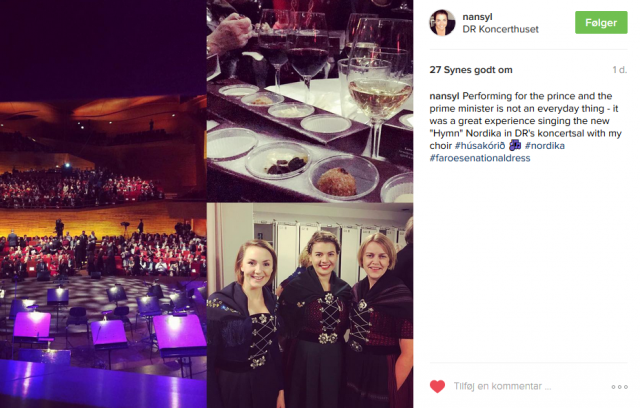Click the nansyl username in the caption
The image size is (640, 408).
click(444, 96)
